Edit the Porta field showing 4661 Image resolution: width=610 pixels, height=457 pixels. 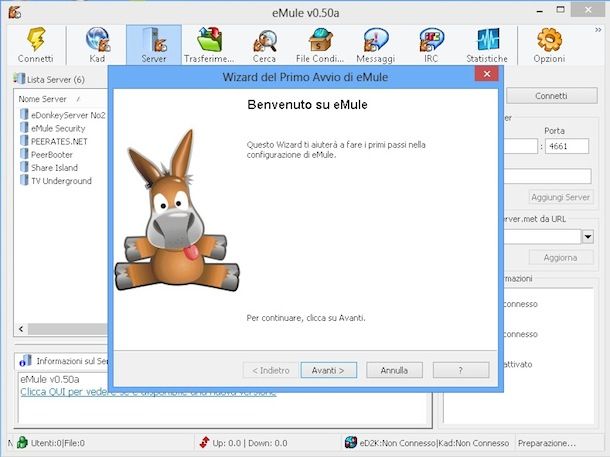coord(567,146)
